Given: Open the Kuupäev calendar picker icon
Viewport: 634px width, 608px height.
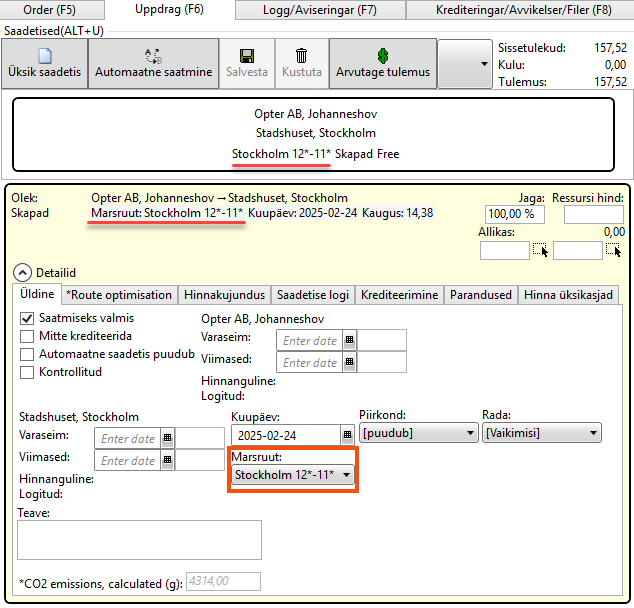Looking at the screenshot, I should [348, 435].
